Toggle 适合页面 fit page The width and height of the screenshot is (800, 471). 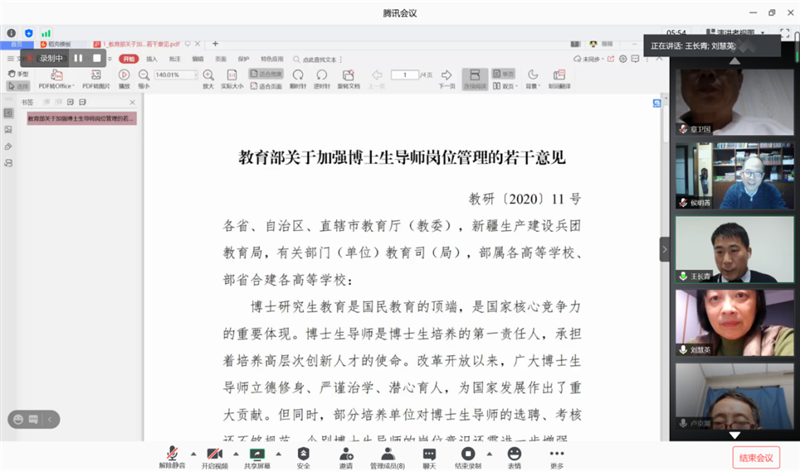pos(266,86)
